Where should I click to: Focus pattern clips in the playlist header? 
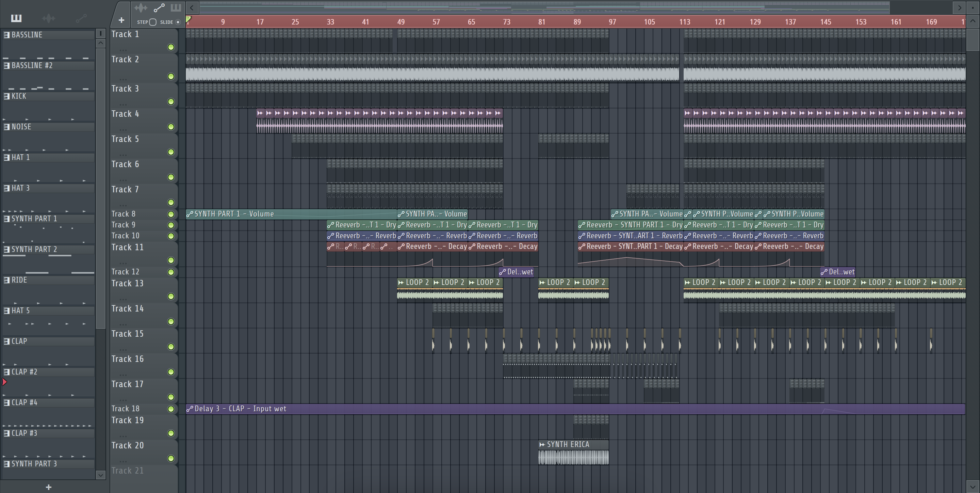[176, 7]
